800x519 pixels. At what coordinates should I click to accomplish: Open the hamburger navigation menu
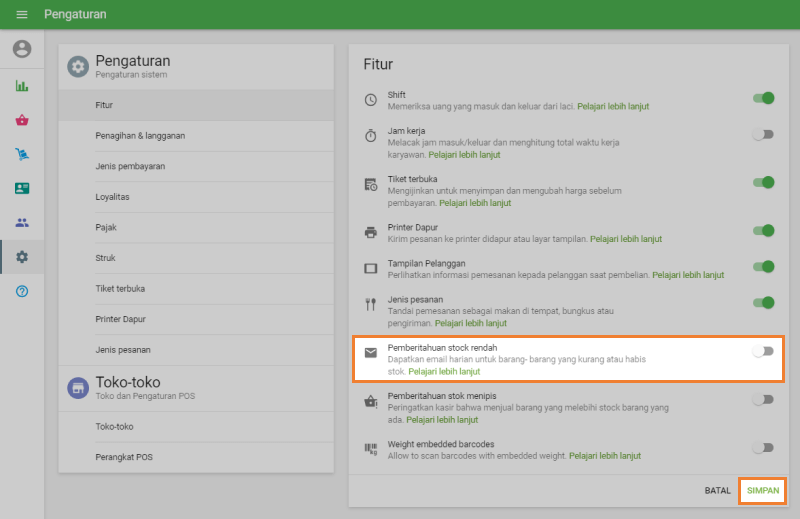click(22, 15)
